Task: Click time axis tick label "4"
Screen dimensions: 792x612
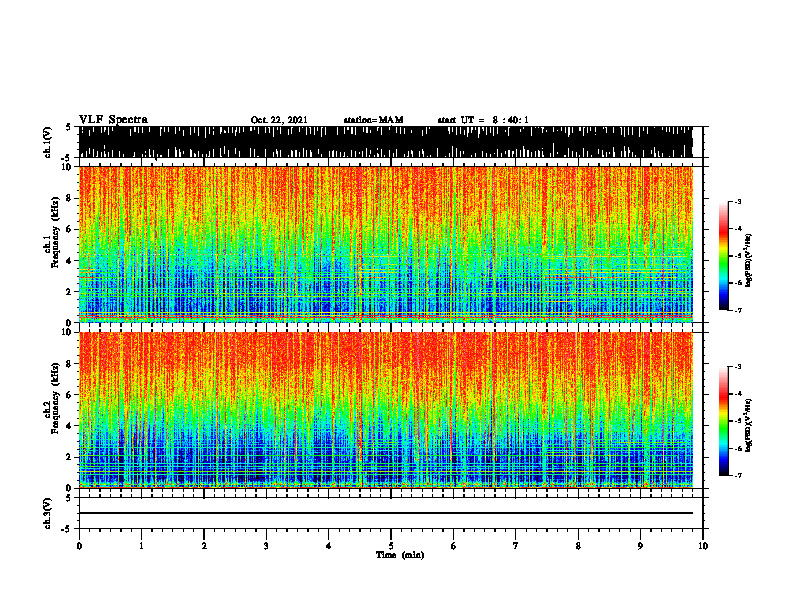Action: tap(329, 546)
